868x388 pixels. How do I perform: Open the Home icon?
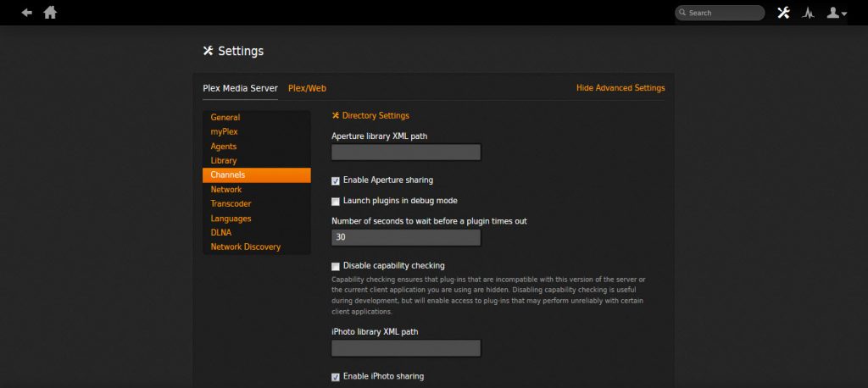[x=50, y=12]
